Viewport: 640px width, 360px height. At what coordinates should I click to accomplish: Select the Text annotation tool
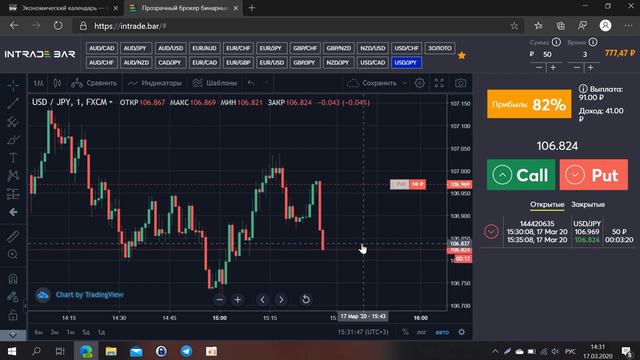tap(13, 158)
